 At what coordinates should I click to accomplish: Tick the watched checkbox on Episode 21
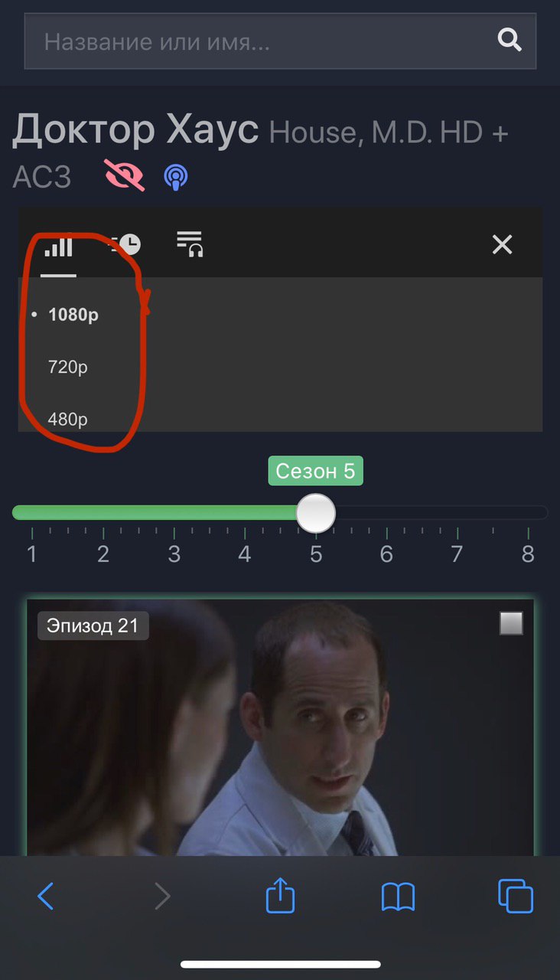(511, 624)
